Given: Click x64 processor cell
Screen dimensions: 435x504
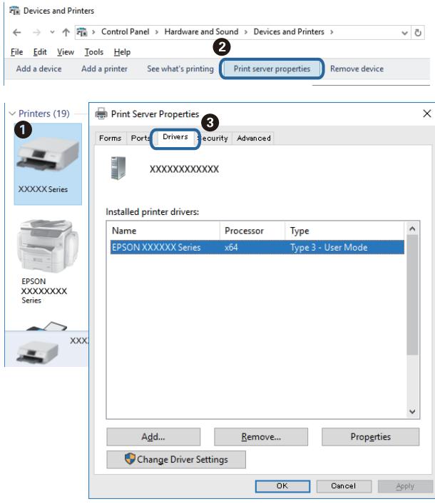Looking at the screenshot, I should pos(231,248).
